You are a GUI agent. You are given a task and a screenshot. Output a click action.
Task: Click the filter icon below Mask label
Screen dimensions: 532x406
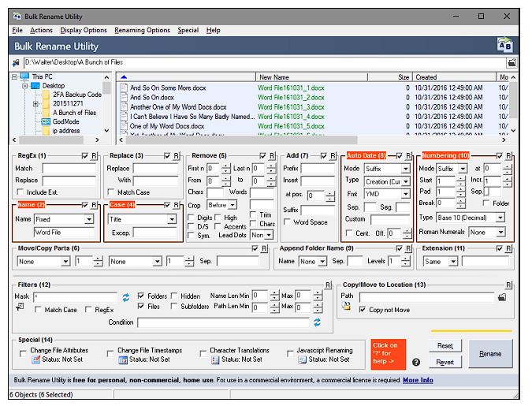coord(20,307)
